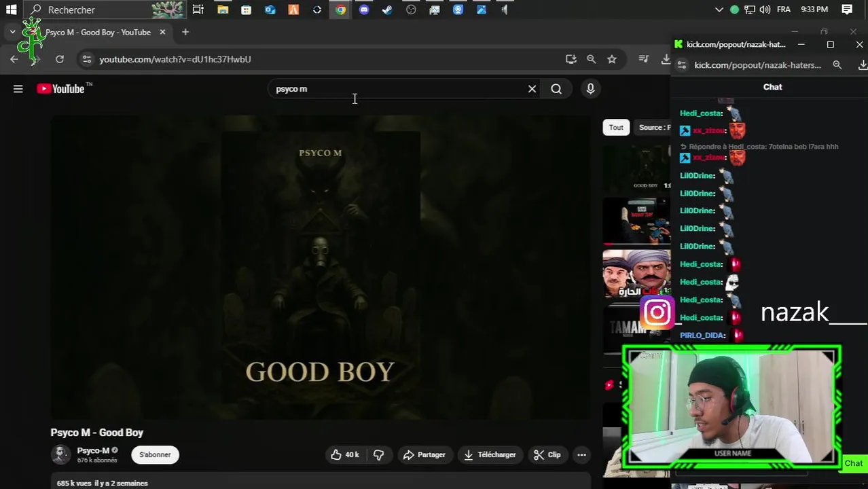Switch the FRA keyboard language indicator

click(x=783, y=10)
